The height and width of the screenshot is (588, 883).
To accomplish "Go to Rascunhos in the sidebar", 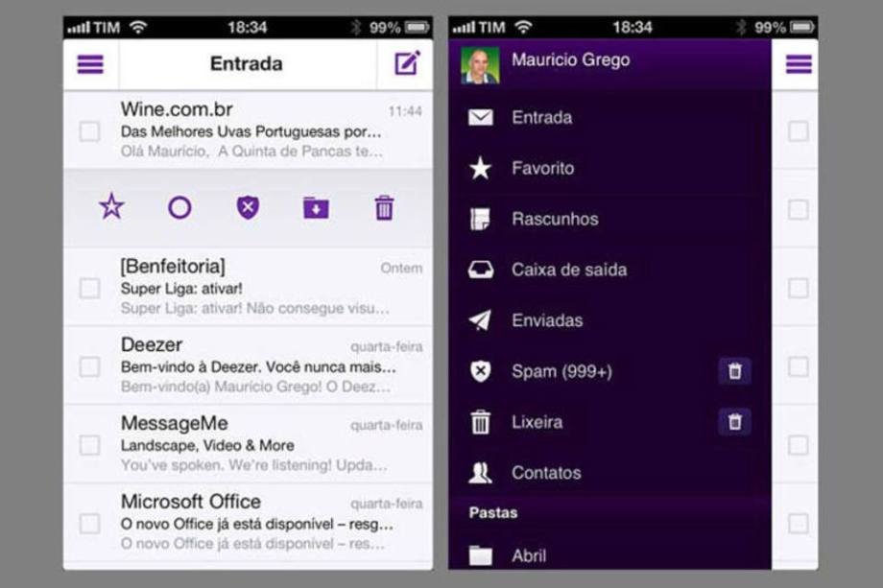I will [x=554, y=220].
